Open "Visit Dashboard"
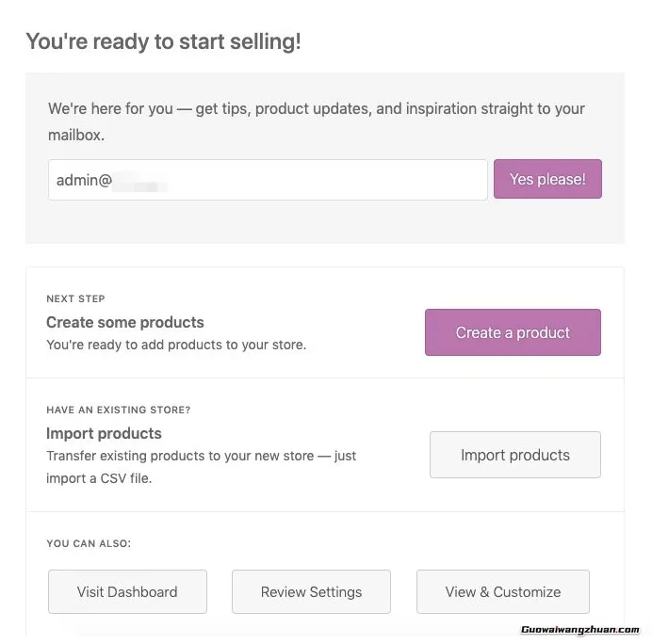This screenshot has height=644, width=652. pos(127,592)
